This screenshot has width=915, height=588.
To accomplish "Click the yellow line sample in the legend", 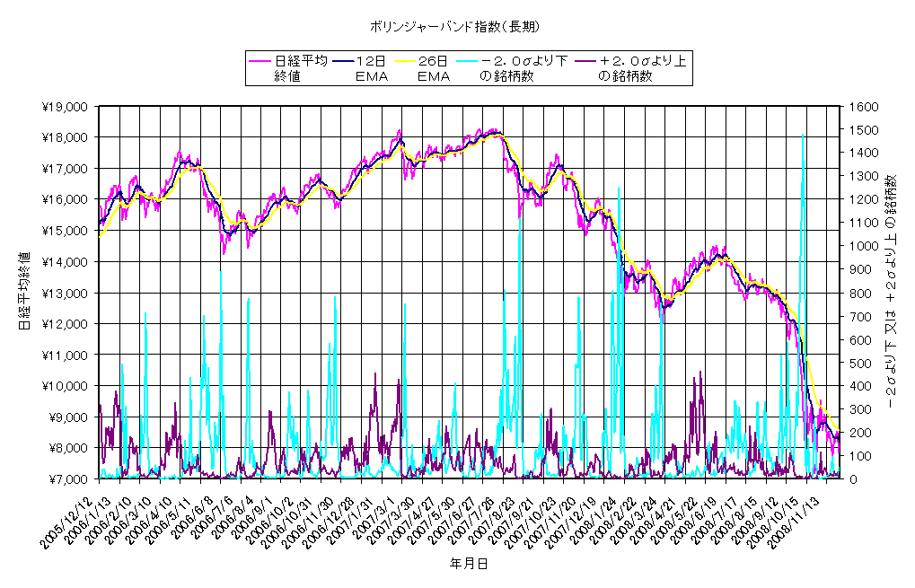I will (405, 61).
